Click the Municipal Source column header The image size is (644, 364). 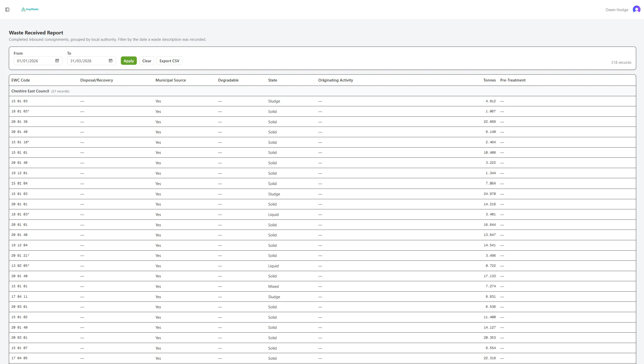171,80
